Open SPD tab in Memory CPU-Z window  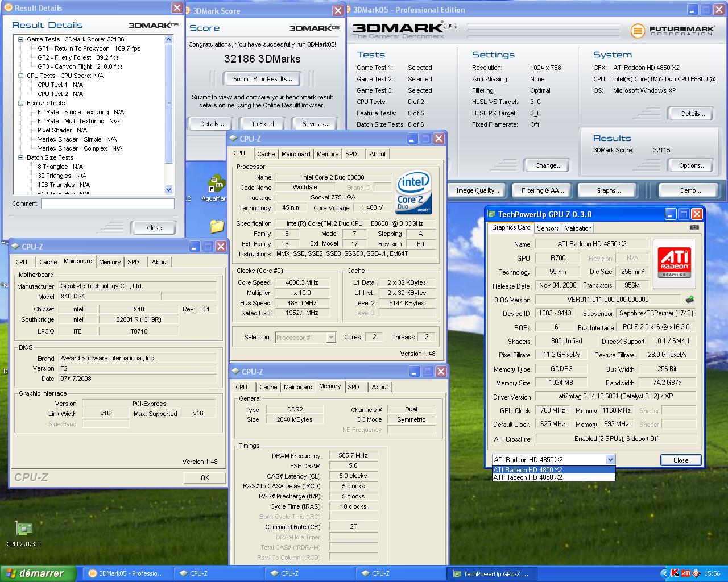353,387
